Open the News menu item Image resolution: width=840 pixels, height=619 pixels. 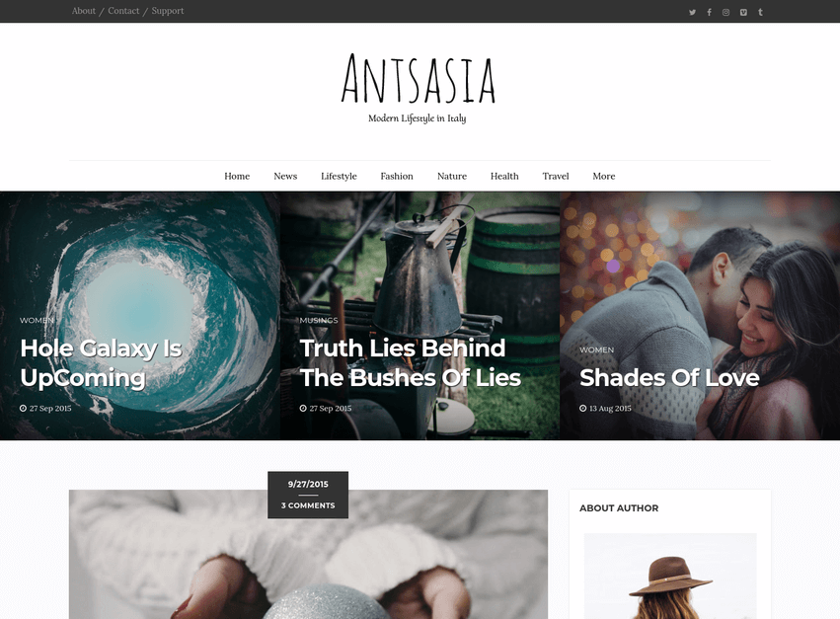coord(285,176)
